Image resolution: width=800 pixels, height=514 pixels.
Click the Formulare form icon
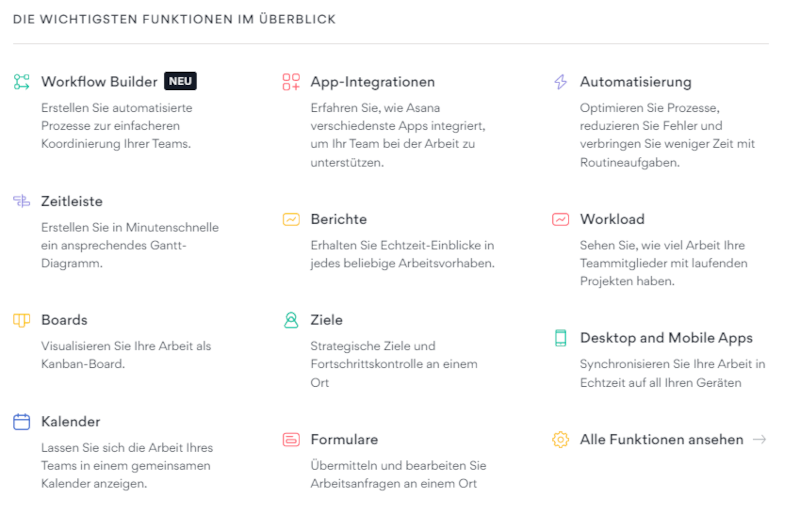coord(291,439)
